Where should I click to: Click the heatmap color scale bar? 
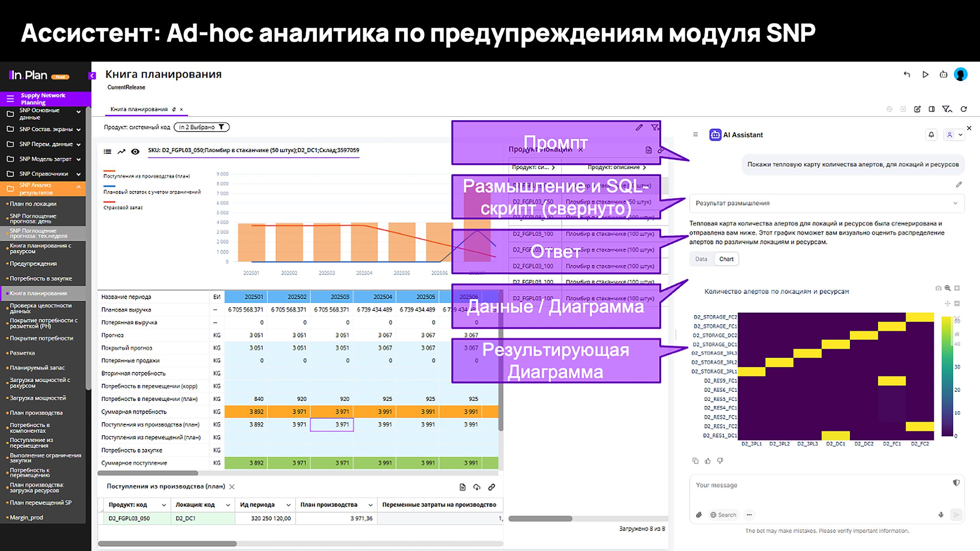pyautogui.click(x=947, y=376)
